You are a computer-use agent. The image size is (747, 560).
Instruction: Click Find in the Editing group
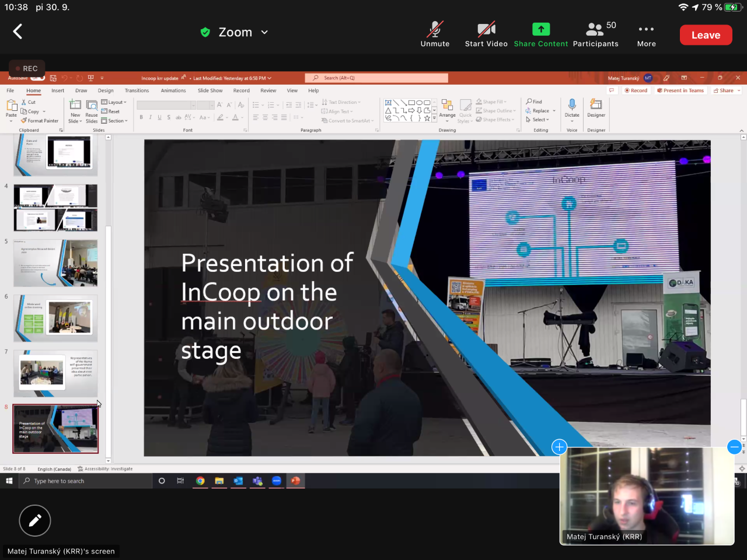[534, 101]
